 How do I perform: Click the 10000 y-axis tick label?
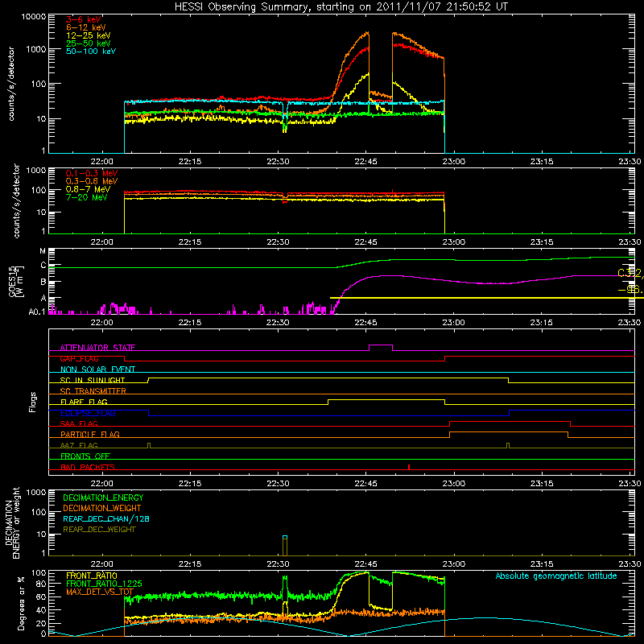tap(34, 17)
